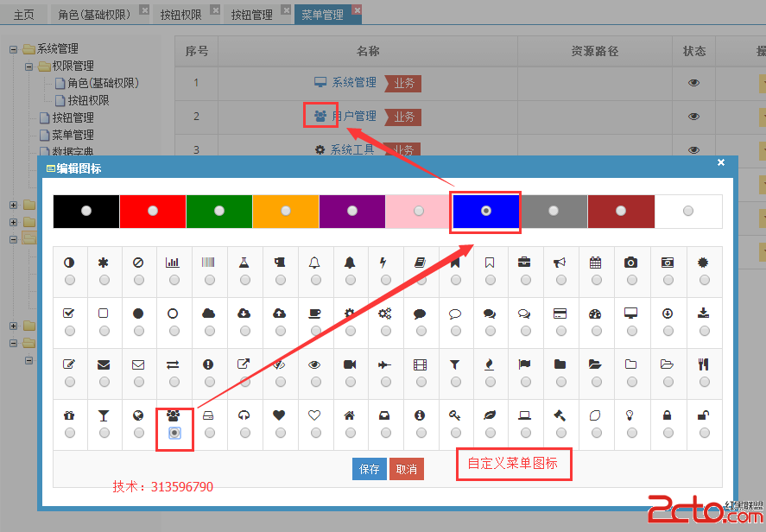
Task: Open 按钮权限 in the left tree
Action: click(x=88, y=101)
